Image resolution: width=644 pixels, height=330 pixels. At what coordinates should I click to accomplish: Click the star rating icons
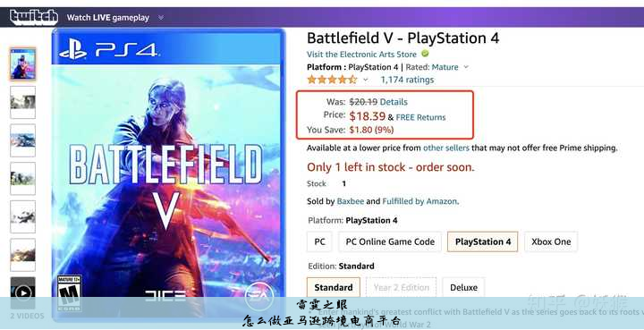(332, 80)
